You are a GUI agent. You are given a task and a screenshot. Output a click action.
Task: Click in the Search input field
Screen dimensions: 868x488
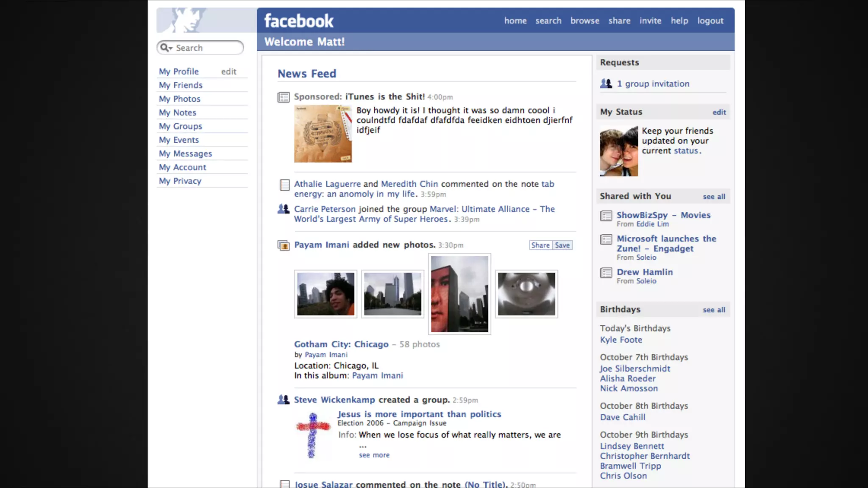207,48
